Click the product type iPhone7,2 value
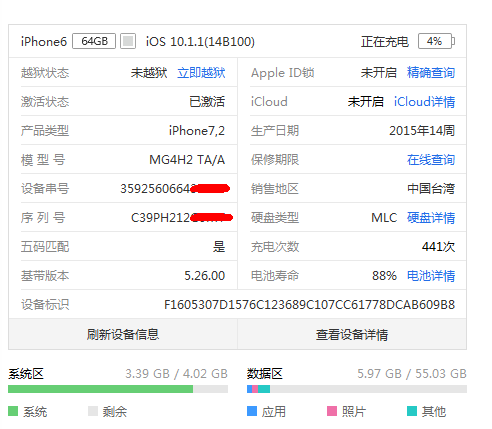This screenshot has height=429, width=492. pyautogui.click(x=197, y=131)
